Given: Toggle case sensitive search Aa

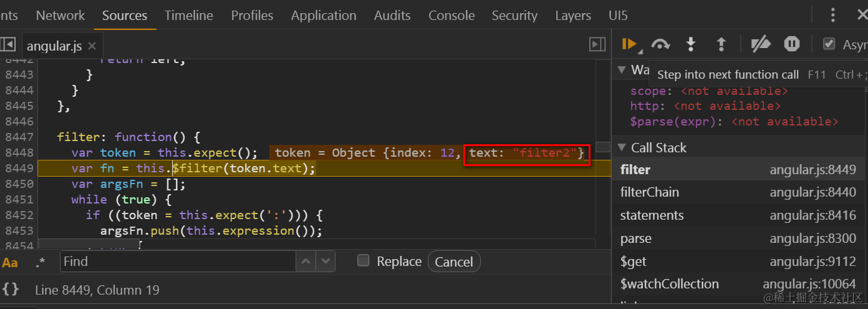Looking at the screenshot, I should pos(10,262).
